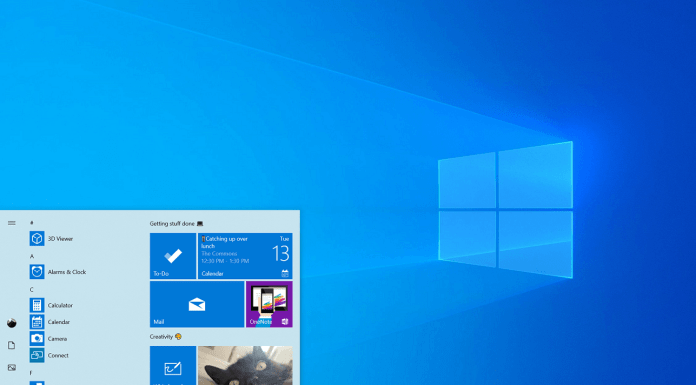Select the 'F' letter header in app list
Viewport: 696px width, 385px height.
(31, 373)
